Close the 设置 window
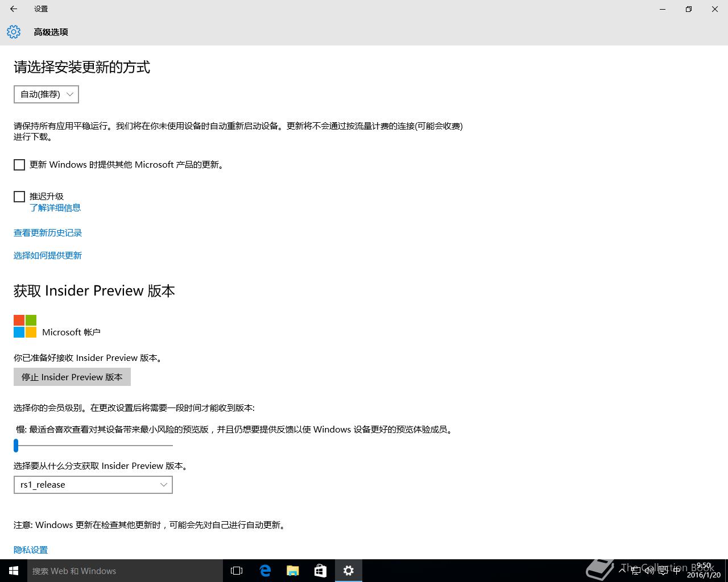 pos(715,9)
